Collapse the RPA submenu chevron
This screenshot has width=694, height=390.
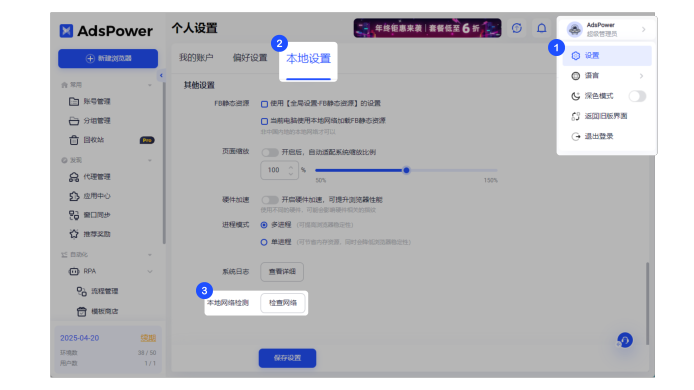coord(150,271)
